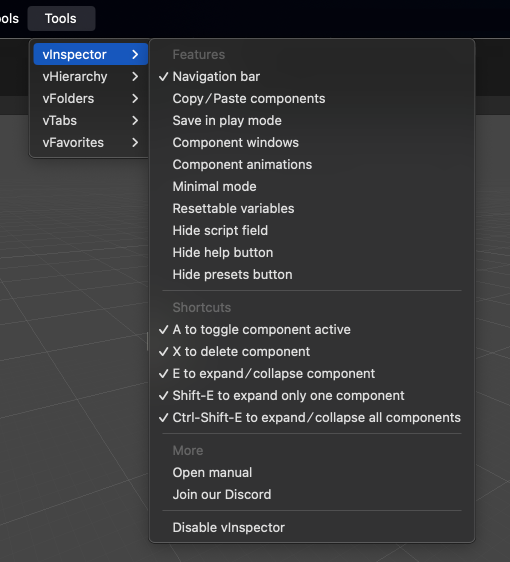Image resolution: width=510 pixels, height=562 pixels.
Task: Toggle Hide script field option
Action: 312,230
